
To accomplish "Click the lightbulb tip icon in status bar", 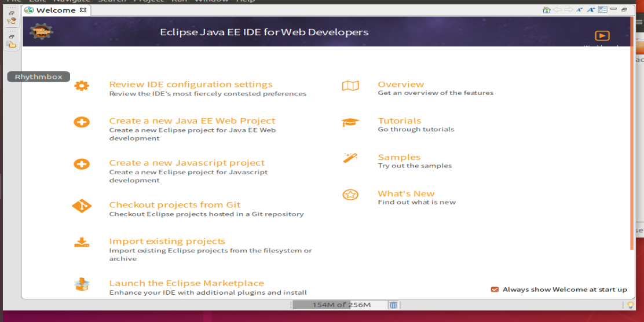I will pyautogui.click(x=631, y=305).
